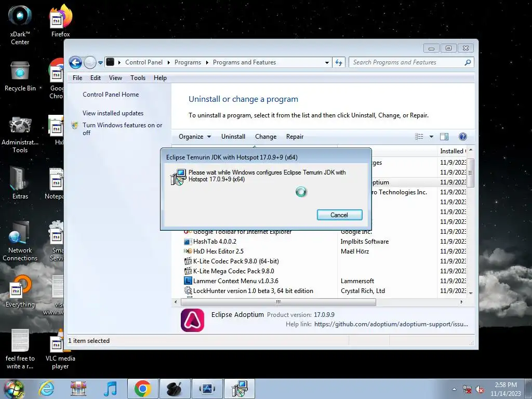The width and height of the screenshot is (532, 399).
Task: Select HxD Hex Editor 2.5 entry
Action: tap(218, 251)
